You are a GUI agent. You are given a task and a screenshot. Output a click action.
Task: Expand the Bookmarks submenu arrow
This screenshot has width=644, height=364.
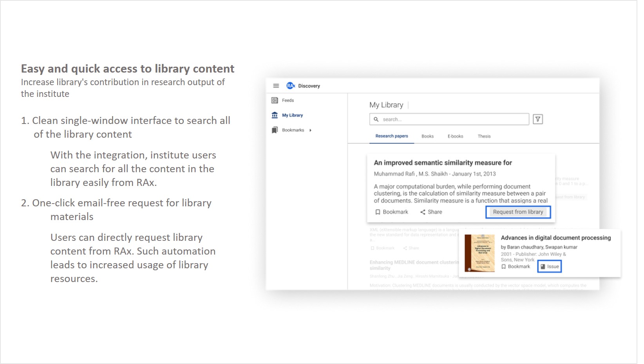[x=310, y=130]
